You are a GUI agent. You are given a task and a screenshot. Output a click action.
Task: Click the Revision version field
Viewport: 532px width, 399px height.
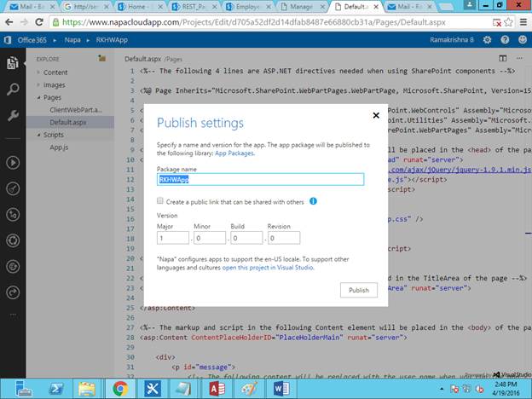tap(284, 238)
